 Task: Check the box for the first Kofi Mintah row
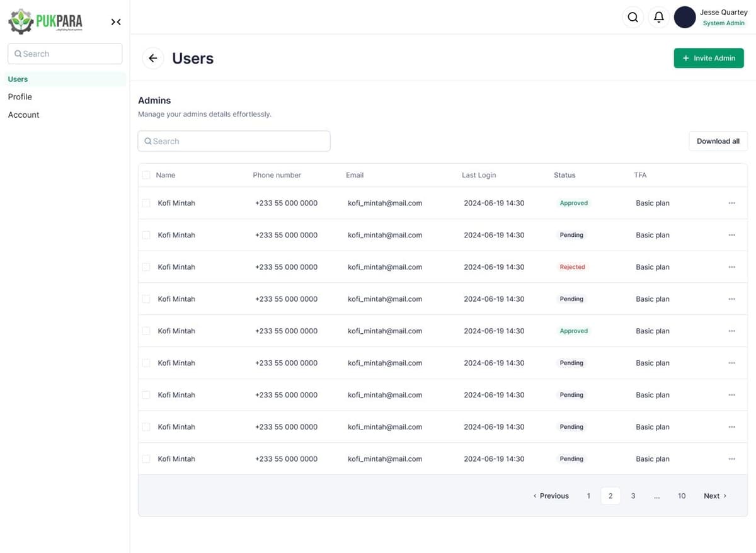point(146,203)
